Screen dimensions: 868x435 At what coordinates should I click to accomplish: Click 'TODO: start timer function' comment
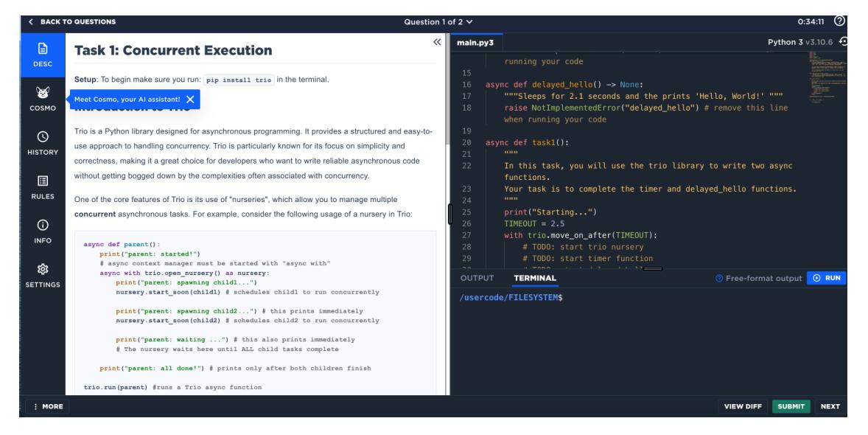pyautogui.click(x=587, y=259)
